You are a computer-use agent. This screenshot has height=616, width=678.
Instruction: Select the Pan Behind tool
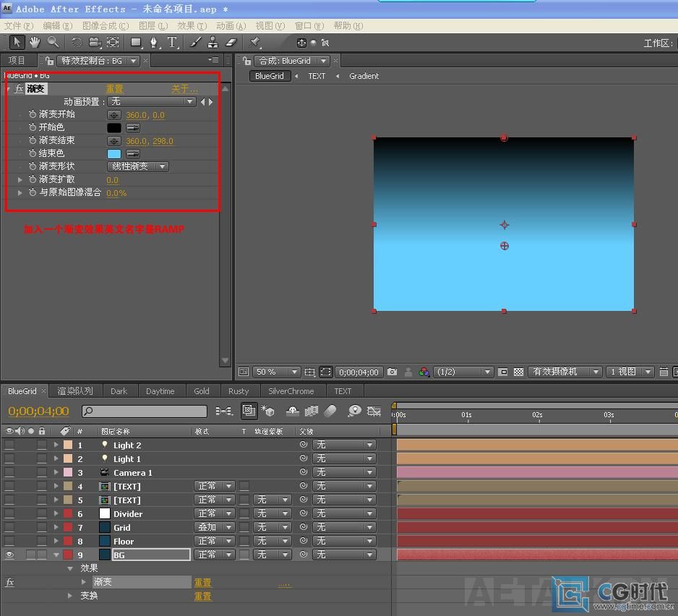click(x=113, y=43)
